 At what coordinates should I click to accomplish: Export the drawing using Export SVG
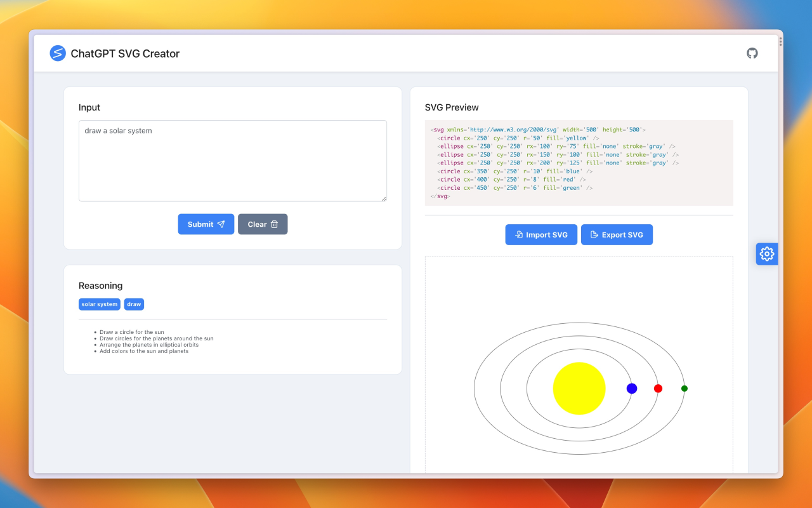click(x=617, y=234)
